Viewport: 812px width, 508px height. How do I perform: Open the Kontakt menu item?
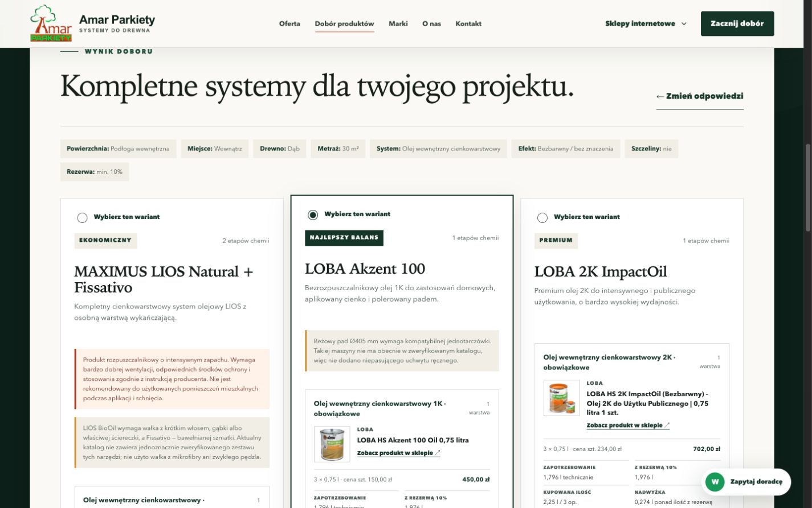point(468,24)
